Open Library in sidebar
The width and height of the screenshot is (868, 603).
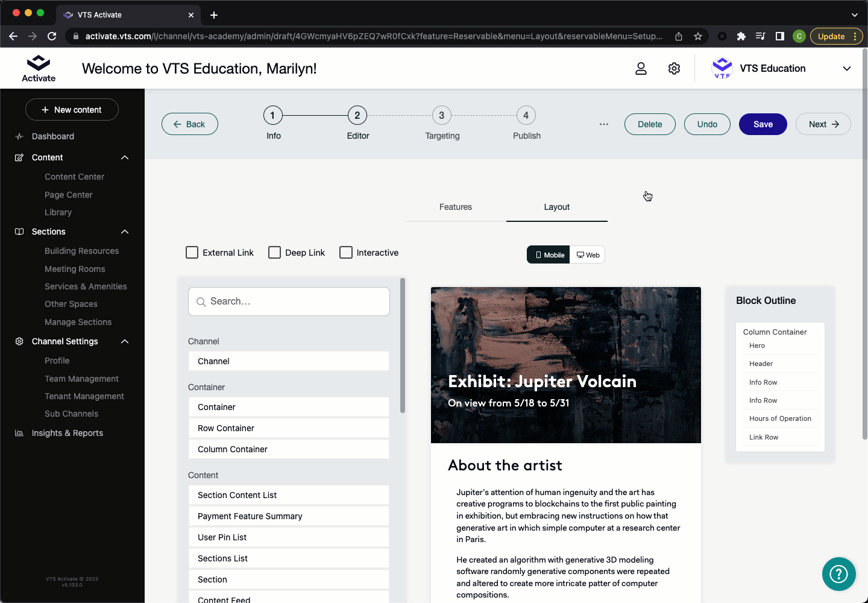click(58, 212)
